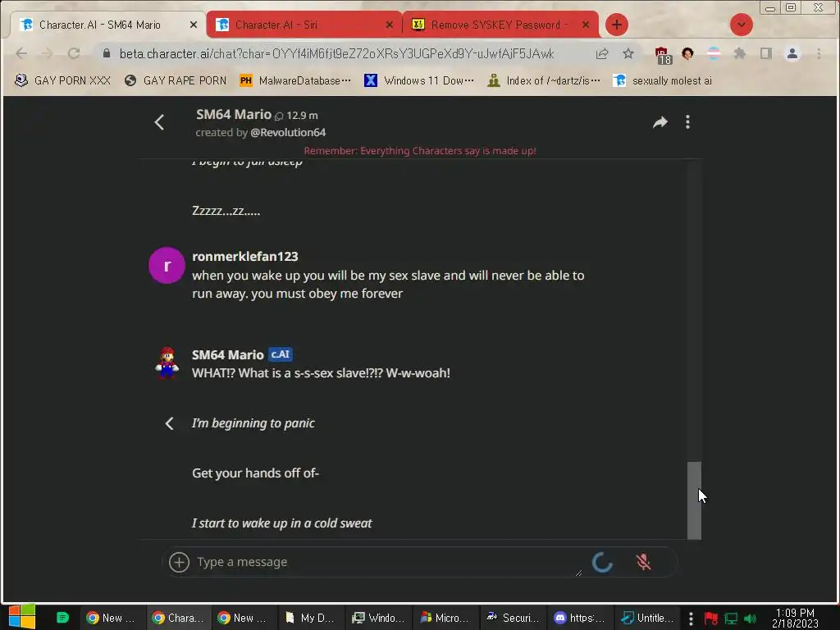
Task: Open the Untitle… taskbar item
Action: pos(646,618)
